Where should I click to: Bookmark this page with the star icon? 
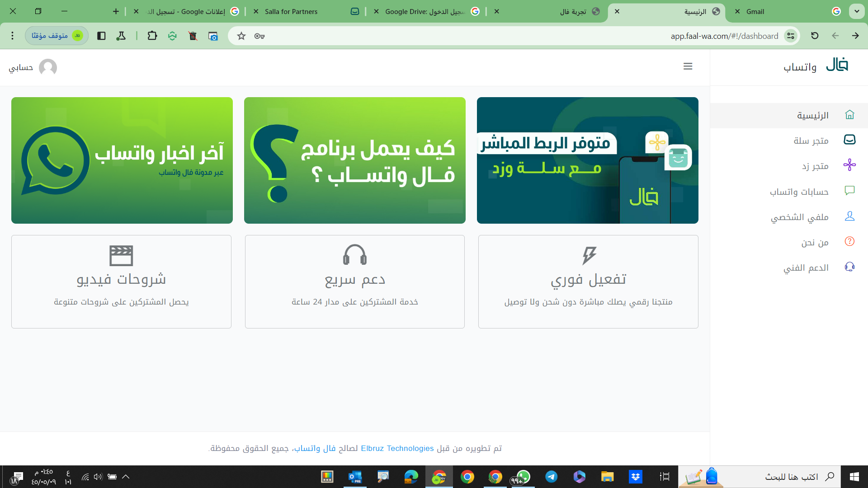click(241, 36)
